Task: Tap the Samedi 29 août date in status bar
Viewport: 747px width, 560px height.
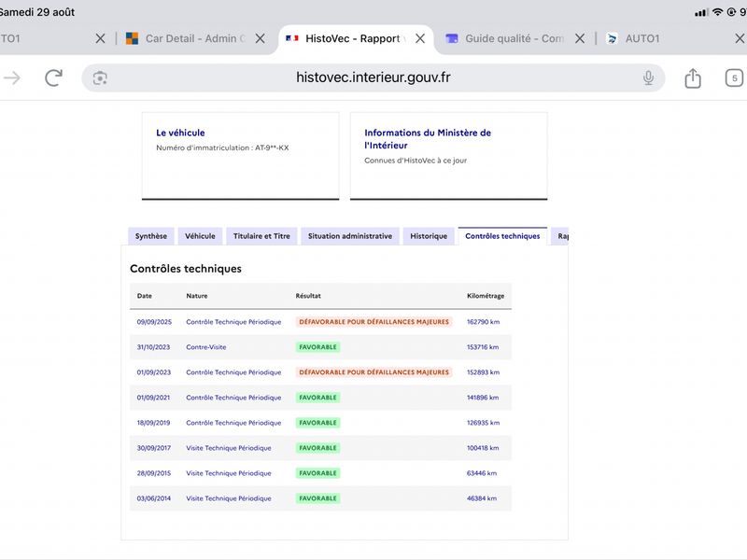Action: tap(37, 12)
